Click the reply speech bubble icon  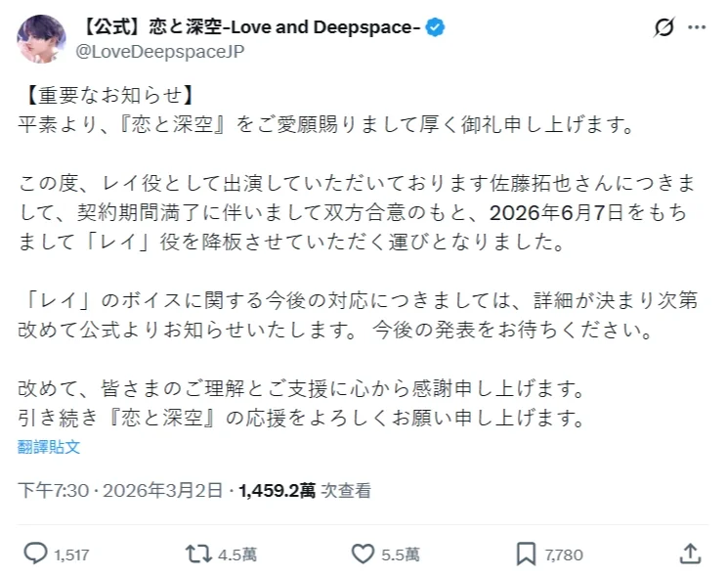(35, 554)
